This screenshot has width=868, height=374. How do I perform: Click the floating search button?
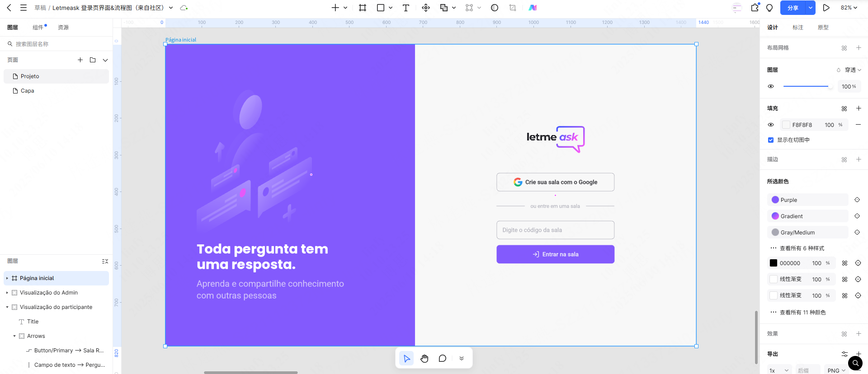pos(855,363)
